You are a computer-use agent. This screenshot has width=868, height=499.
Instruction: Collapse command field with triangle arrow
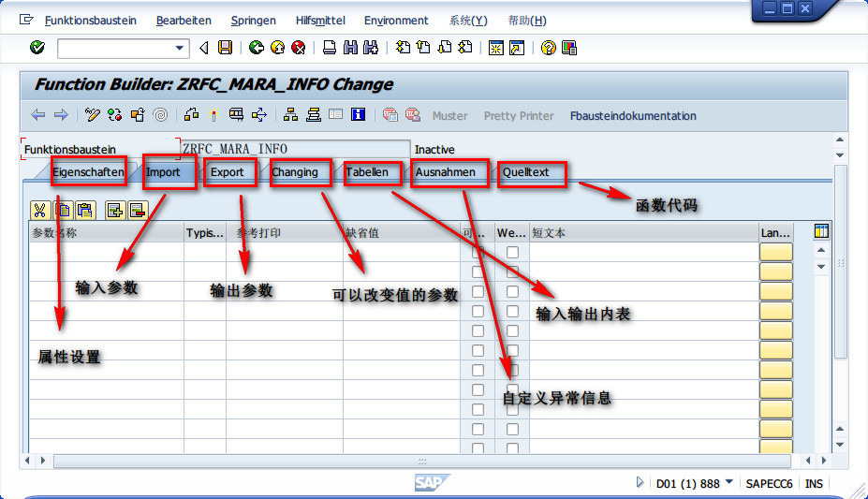pos(204,48)
